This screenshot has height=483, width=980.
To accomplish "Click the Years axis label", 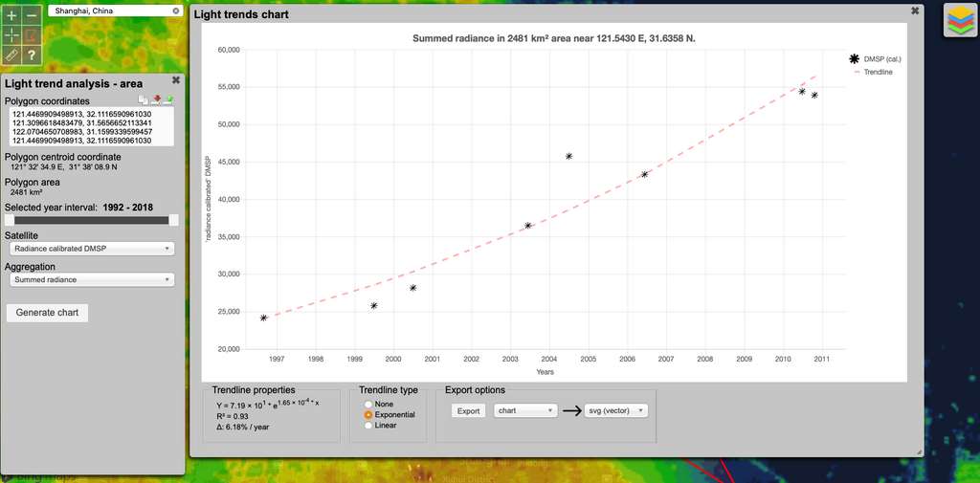I will pos(545,372).
